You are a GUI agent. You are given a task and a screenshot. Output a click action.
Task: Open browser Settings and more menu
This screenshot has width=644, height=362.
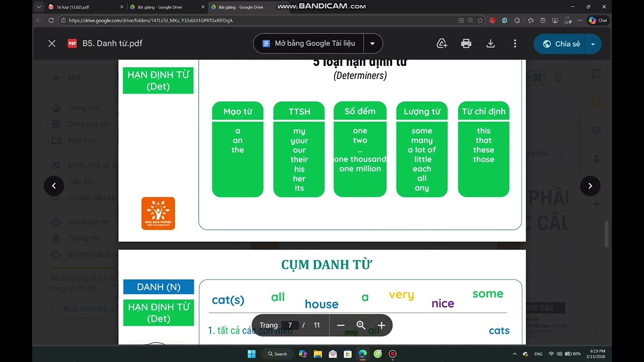tap(580, 21)
